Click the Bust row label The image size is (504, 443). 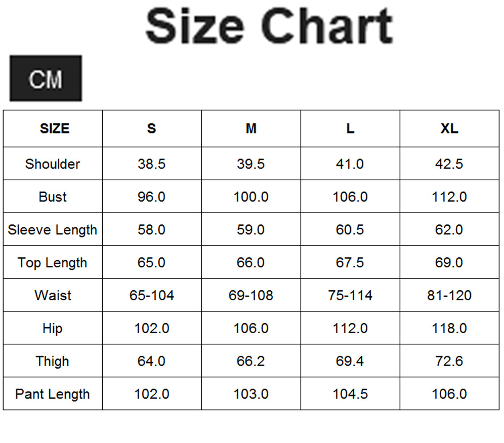[x=53, y=197]
